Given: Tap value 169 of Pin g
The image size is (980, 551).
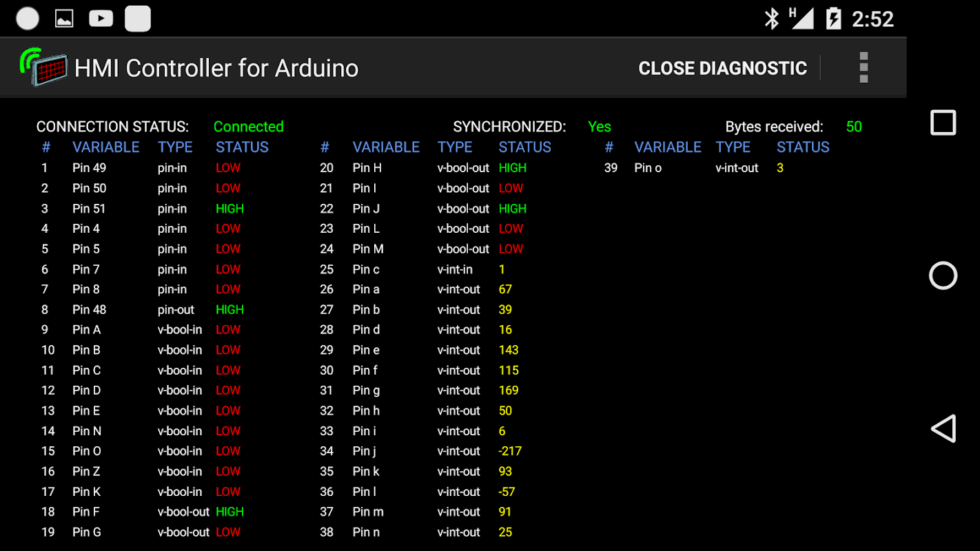Looking at the screenshot, I should click(509, 391).
